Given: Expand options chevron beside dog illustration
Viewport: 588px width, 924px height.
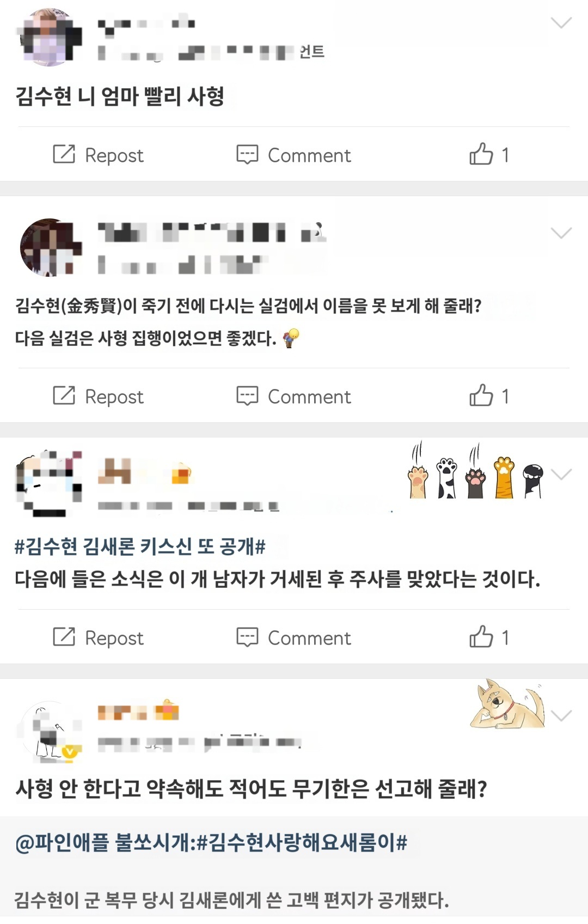Looking at the screenshot, I should pyautogui.click(x=561, y=715).
